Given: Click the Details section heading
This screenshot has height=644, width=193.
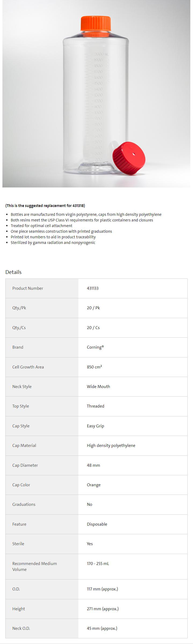Looking at the screenshot, I should tap(13, 272).
